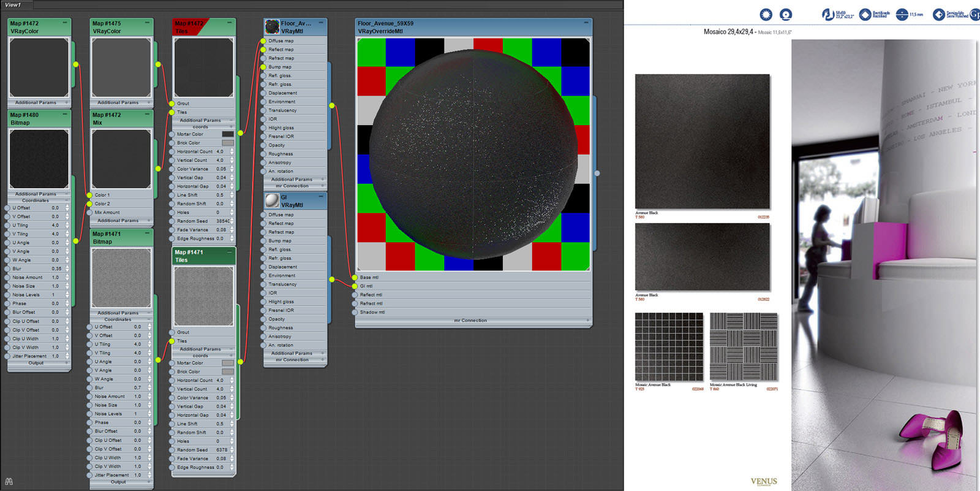Click Brick Color swatch on red Map #1472 Tiles
The image size is (980, 491).
coord(227,143)
